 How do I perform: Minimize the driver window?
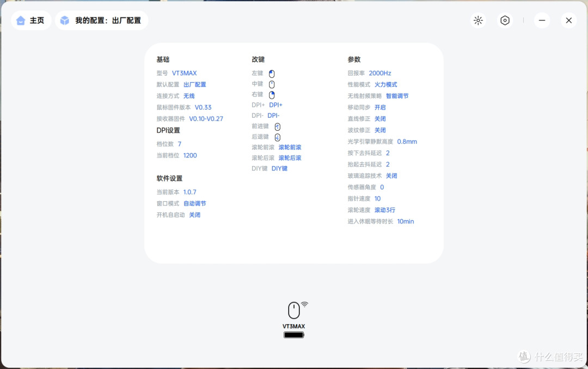tap(542, 20)
